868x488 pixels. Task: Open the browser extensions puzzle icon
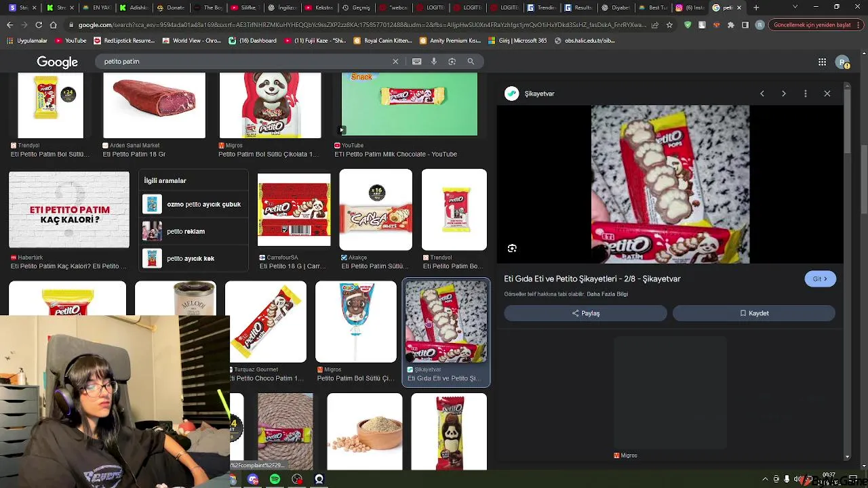(x=730, y=25)
